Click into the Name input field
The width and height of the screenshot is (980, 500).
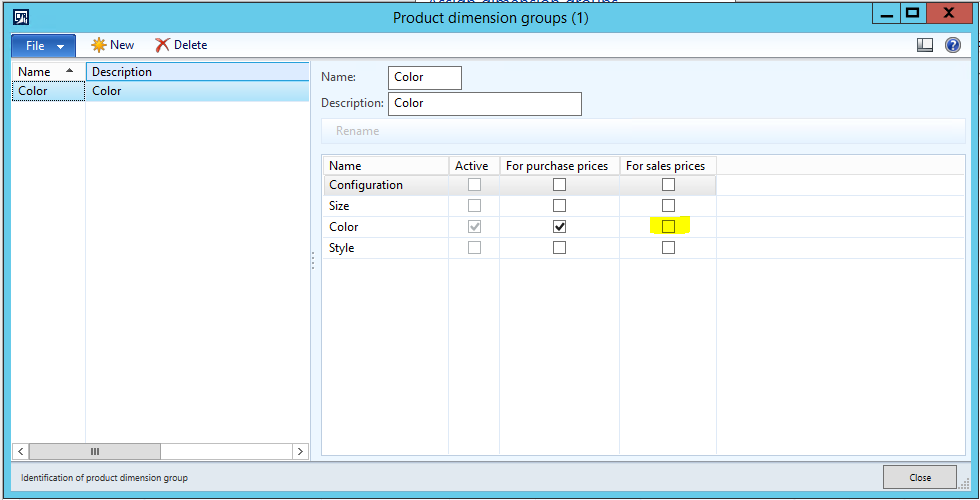(425, 78)
